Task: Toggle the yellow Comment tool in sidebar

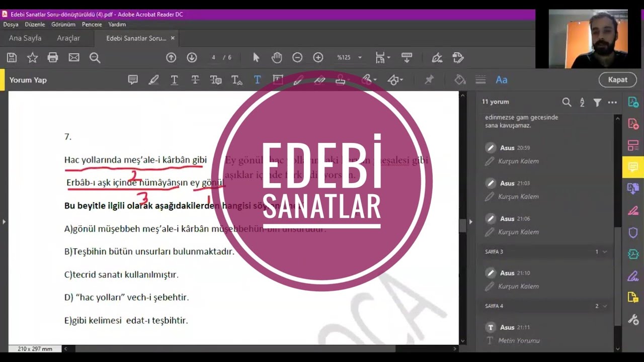Action: click(x=633, y=167)
